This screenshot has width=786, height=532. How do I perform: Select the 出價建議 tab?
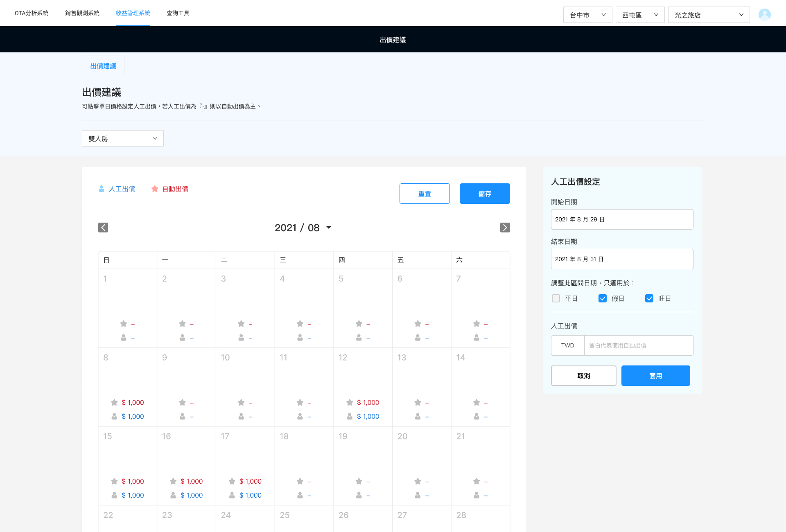point(103,65)
